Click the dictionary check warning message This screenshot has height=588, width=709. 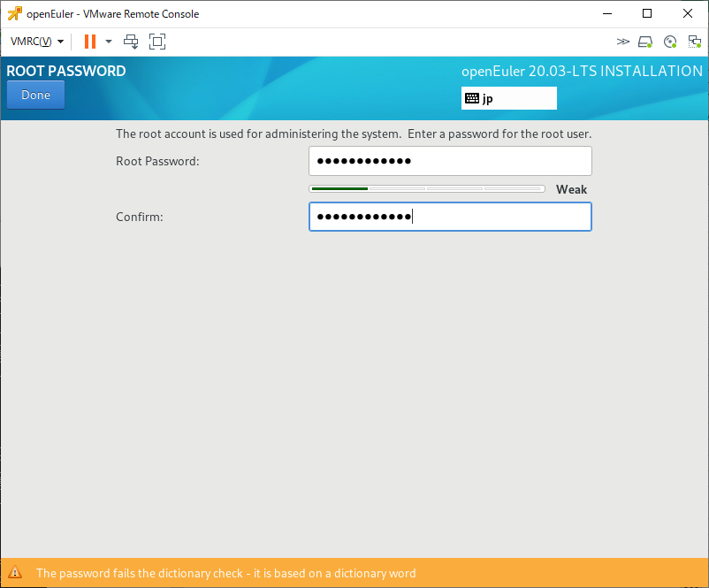225,573
